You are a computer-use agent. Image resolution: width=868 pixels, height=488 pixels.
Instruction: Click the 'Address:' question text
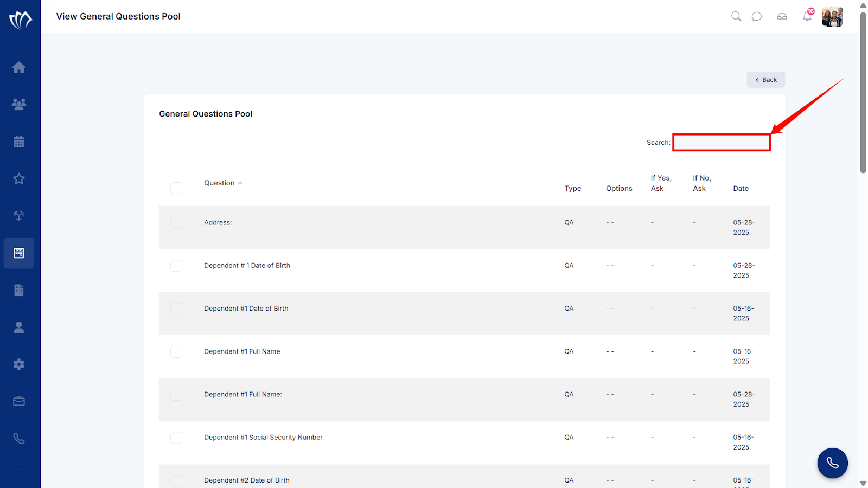[218, 223]
